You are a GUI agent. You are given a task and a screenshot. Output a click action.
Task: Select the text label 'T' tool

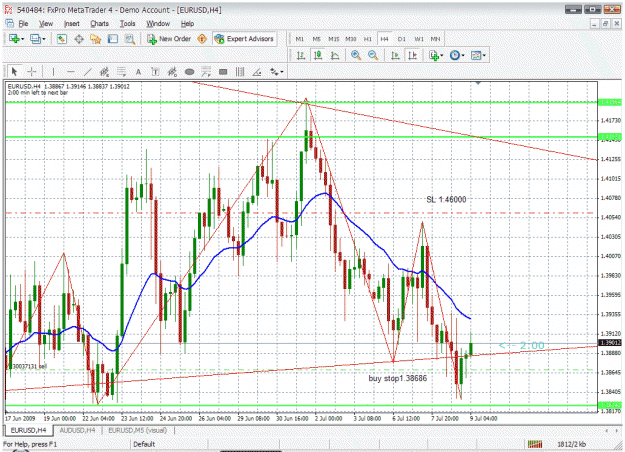(x=155, y=72)
